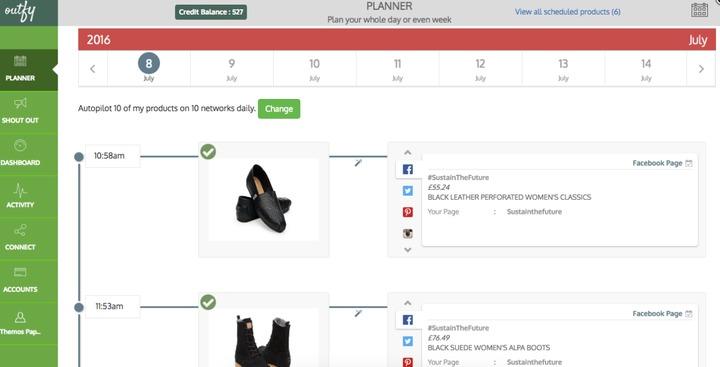Select Instagram icon for the 10:58am post

point(408,233)
